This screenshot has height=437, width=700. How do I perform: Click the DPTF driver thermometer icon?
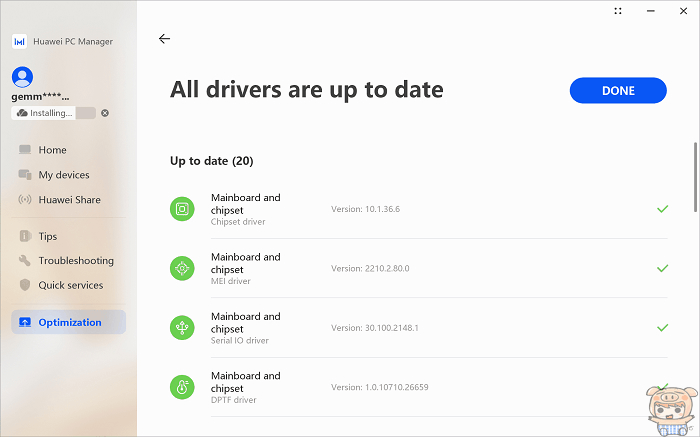click(x=183, y=387)
